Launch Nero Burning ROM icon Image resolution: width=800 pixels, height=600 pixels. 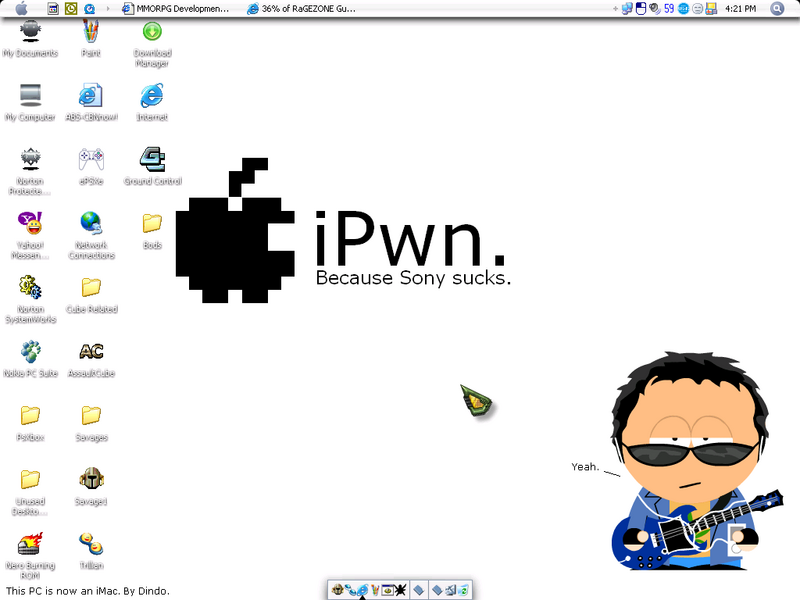[x=30, y=556]
